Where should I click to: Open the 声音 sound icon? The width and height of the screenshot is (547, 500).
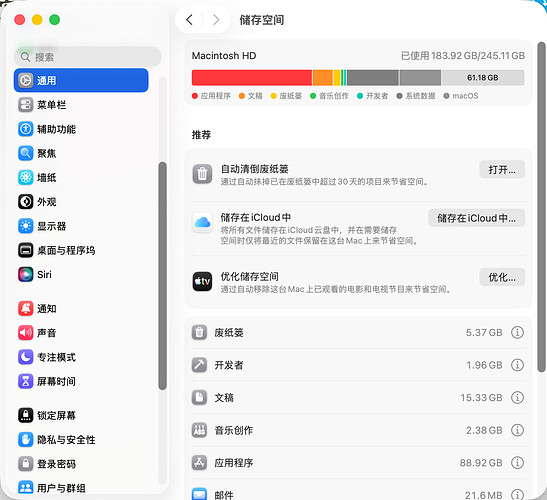(x=25, y=333)
